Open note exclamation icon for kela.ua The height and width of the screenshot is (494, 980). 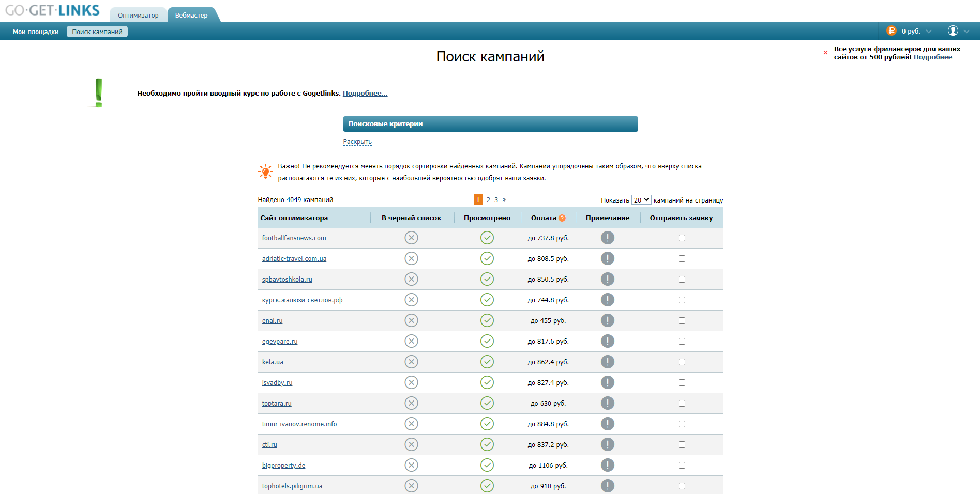pos(608,362)
